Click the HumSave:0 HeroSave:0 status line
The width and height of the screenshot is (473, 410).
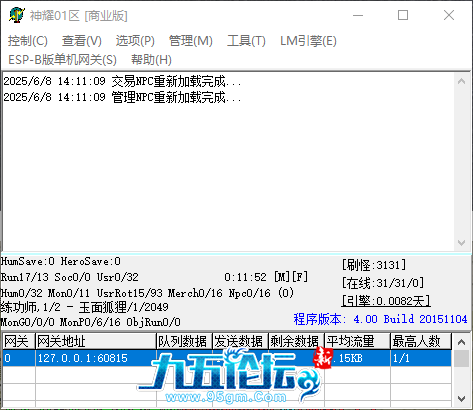click(61, 261)
